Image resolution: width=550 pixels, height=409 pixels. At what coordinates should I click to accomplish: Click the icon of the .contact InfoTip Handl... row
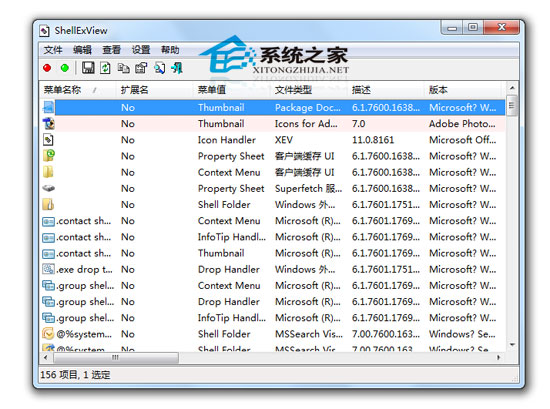(x=48, y=237)
